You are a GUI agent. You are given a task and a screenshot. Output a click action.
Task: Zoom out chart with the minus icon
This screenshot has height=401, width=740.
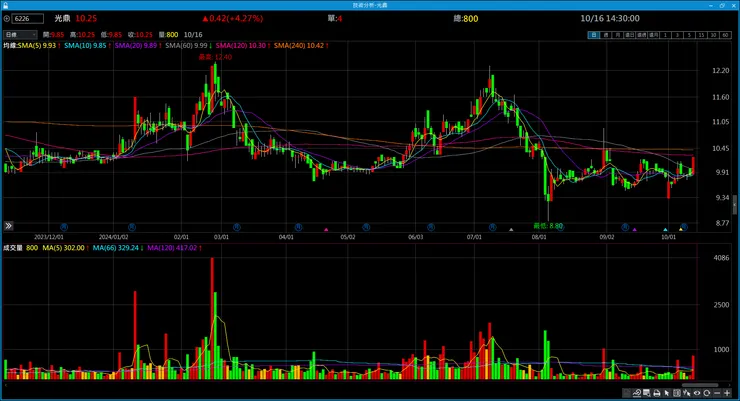point(717,393)
